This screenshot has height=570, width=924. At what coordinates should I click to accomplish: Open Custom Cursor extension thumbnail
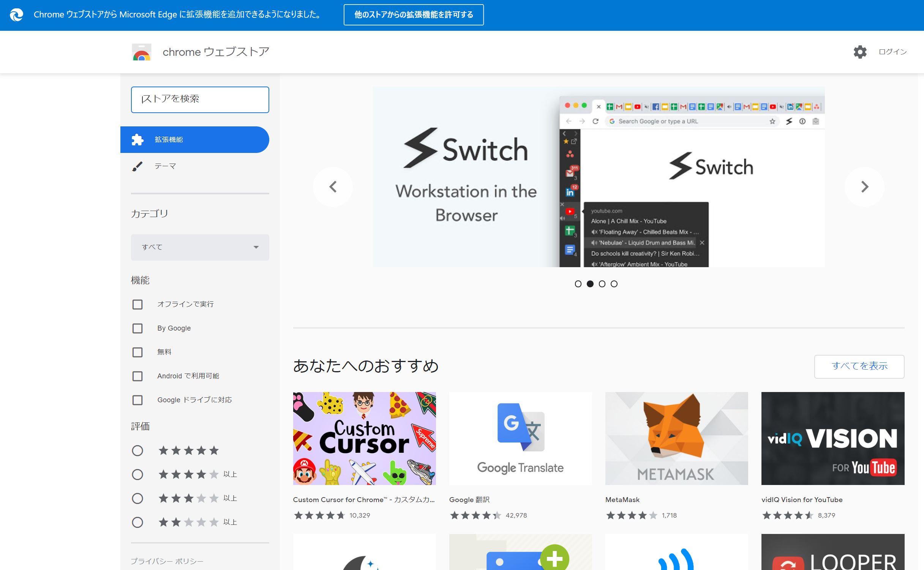pos(364,438)
